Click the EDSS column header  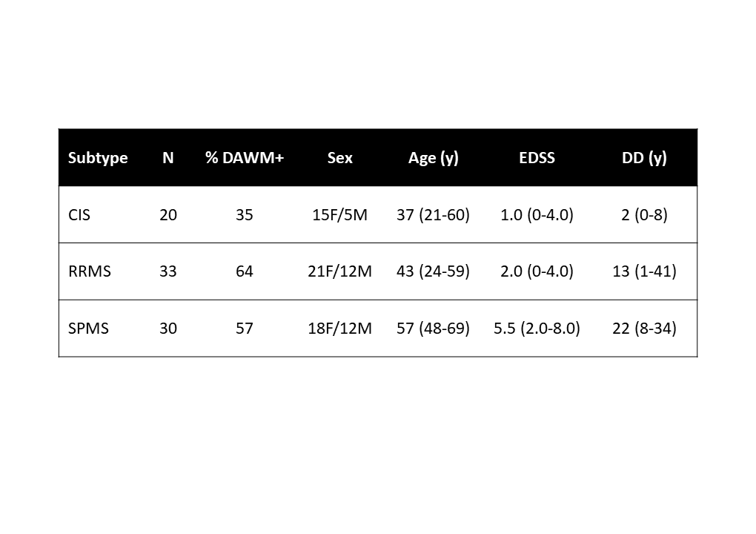pyautogui.click(x=537, y=158)
